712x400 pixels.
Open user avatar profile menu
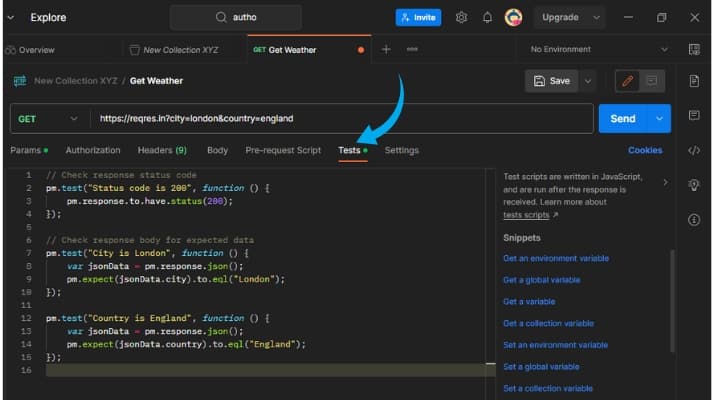[513, 17]
